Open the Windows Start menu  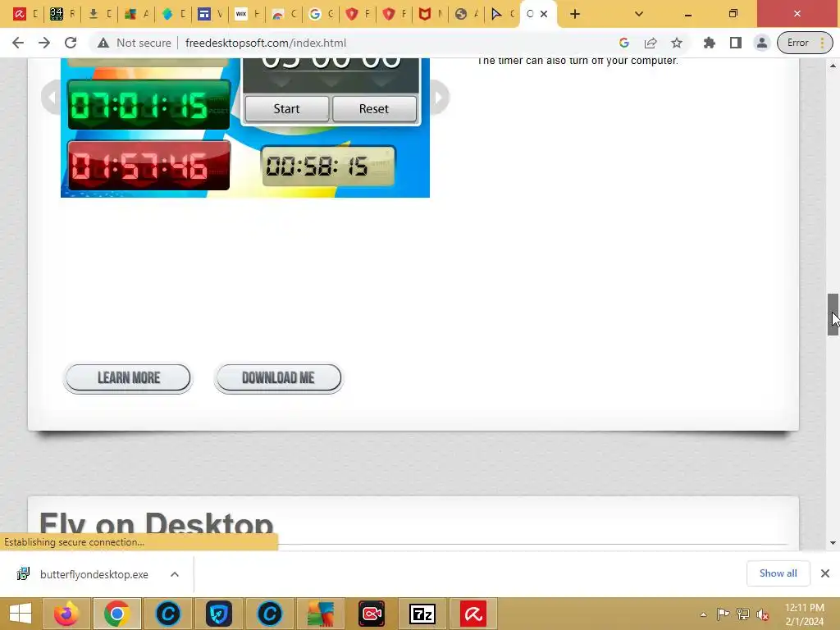[x=21, y=614]
